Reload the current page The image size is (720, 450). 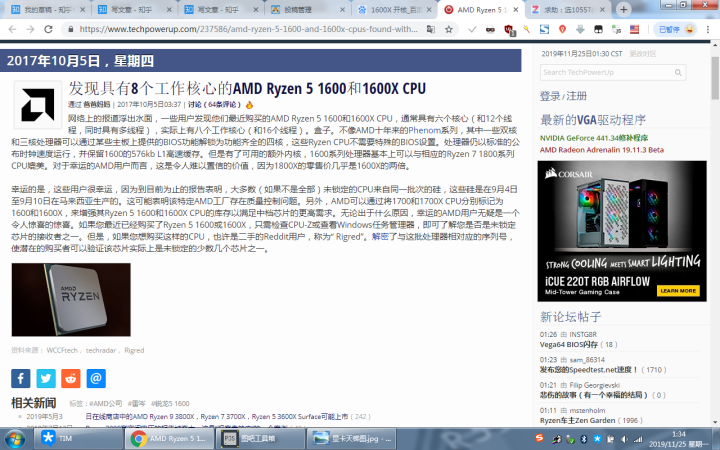[x=48, y=29]
